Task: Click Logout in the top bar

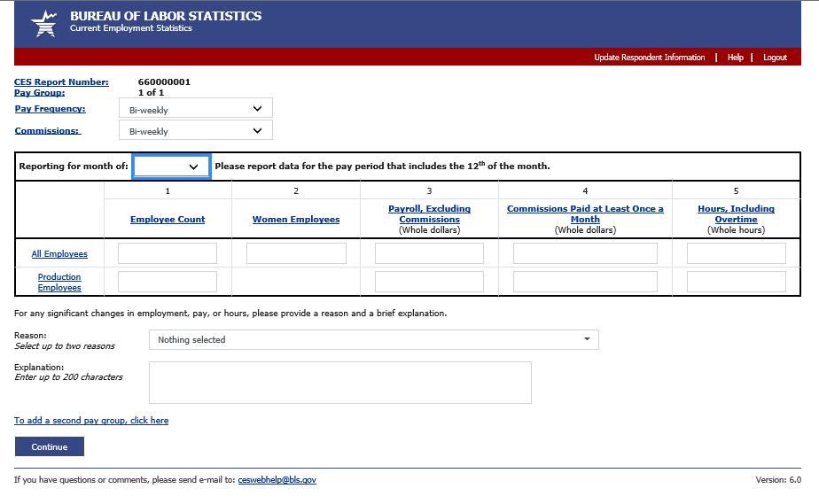Action: click(x=775, y=58)
